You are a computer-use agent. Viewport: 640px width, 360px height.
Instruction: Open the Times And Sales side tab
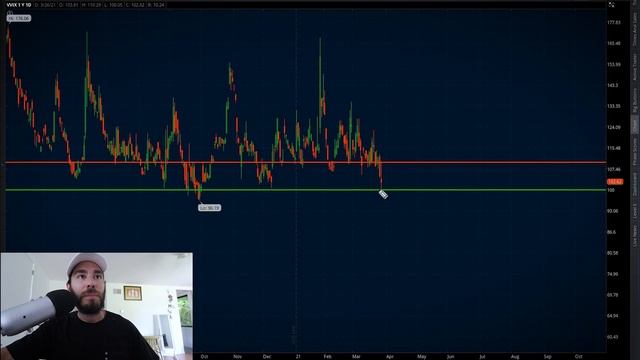[635, 29]
